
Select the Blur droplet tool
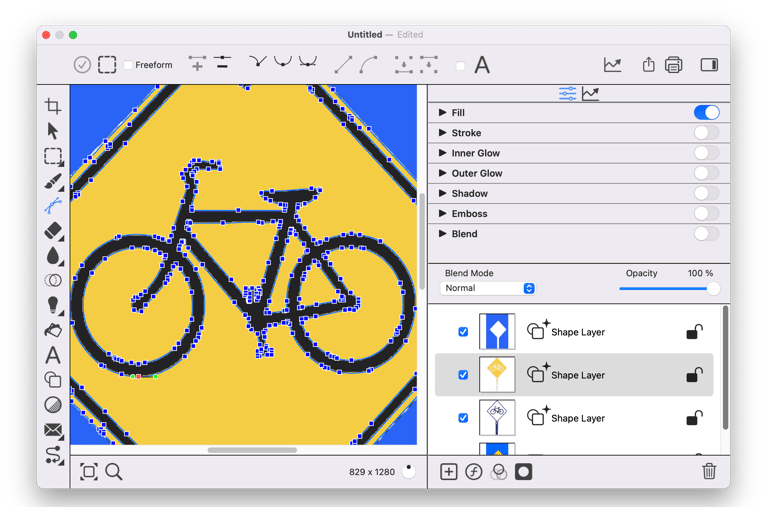[x=53, y=256]
